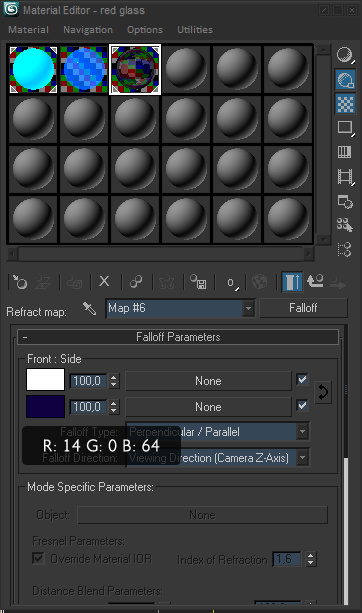Select the cyan sphere material slot
The image size is (362, 613).
(x=33, y=70)
